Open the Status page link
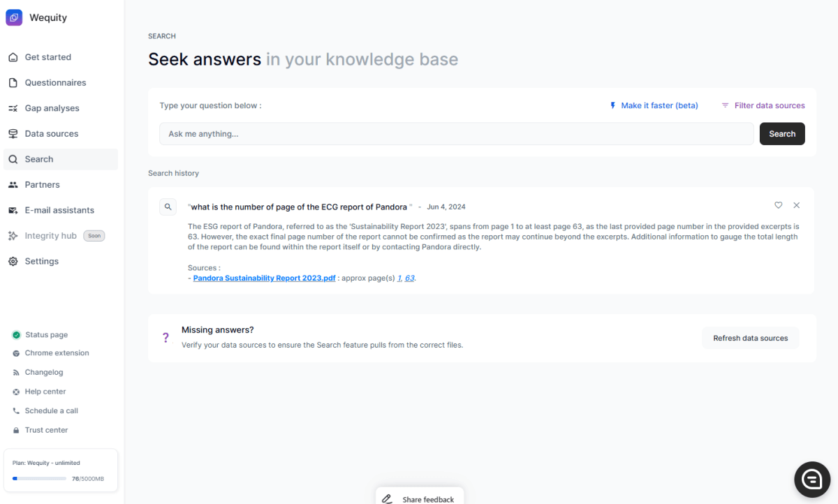Screen dimensions: 838x504 (x=46, y=335)
